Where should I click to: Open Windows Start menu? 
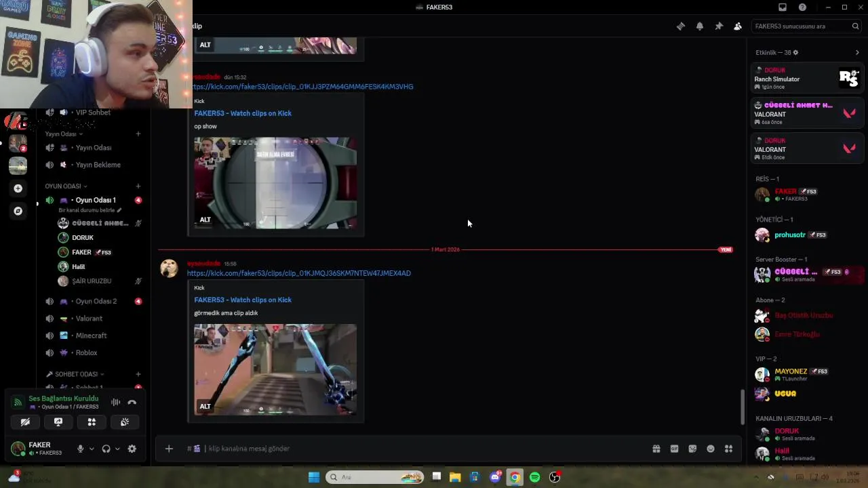314,477
